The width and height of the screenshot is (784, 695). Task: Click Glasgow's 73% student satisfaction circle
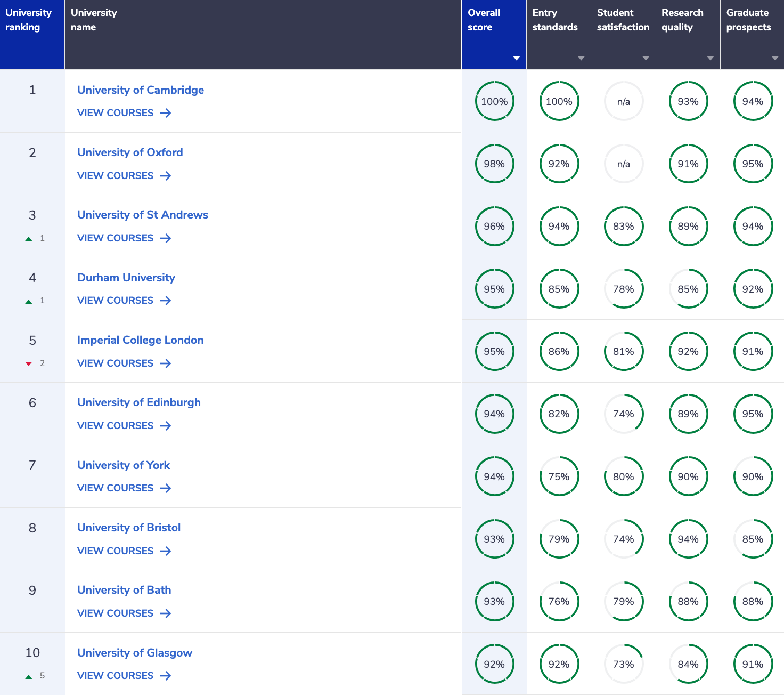click(x=624, y=664)
